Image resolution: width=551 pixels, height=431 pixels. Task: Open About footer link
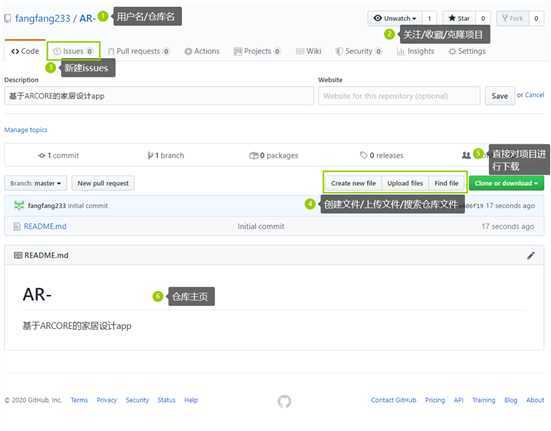tap(535, 400)
